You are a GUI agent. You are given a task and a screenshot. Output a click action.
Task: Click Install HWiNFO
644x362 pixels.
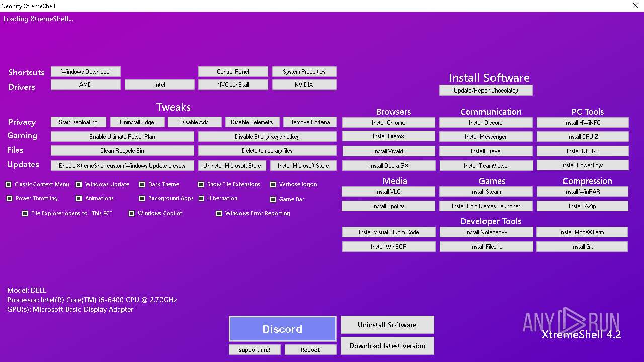coord(583,123)
